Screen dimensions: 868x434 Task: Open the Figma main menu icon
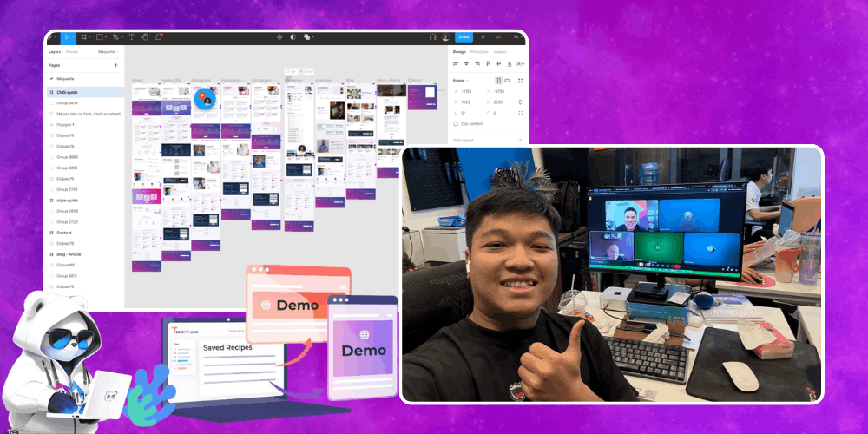click(x=50, y=37)
